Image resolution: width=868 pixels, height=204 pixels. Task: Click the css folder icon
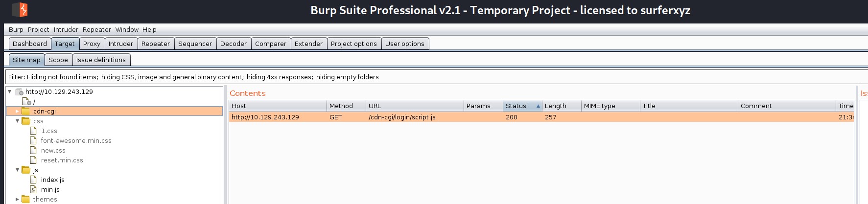coord(26,121)
